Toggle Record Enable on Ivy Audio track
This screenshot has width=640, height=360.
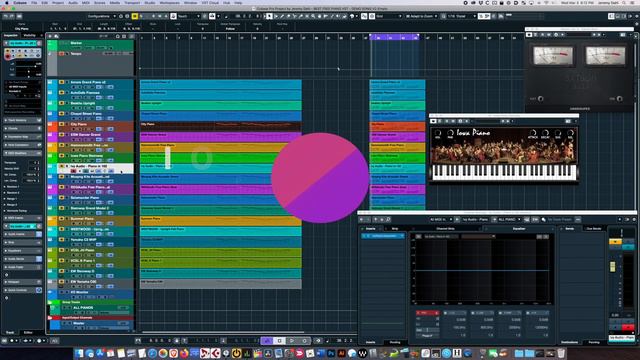pyautogui.click(x=73, y=171)
